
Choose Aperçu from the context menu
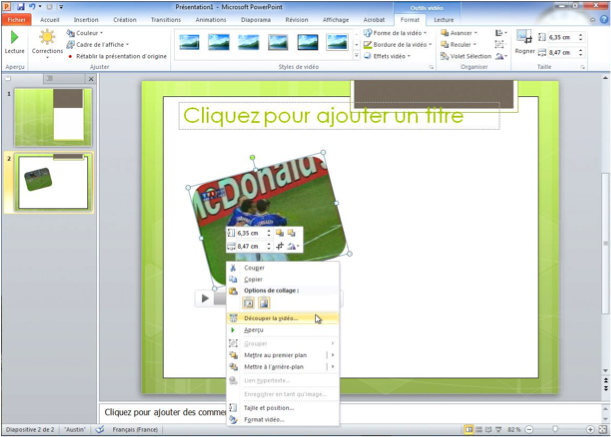[x=283, y=330]
